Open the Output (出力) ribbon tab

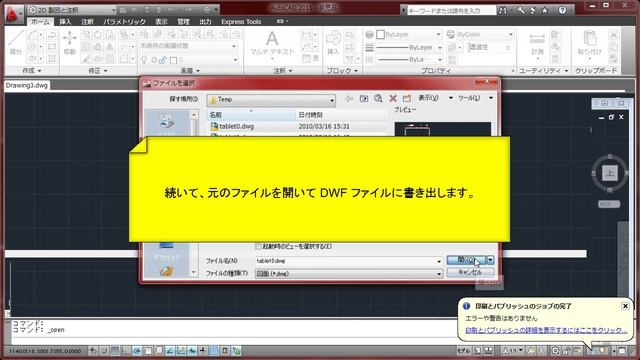(x=205, y=22)
